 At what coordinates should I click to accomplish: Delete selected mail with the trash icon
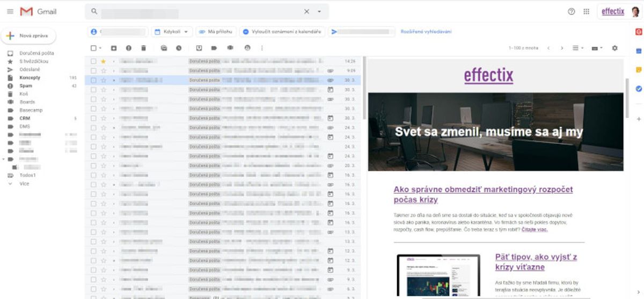click(143, 48)
